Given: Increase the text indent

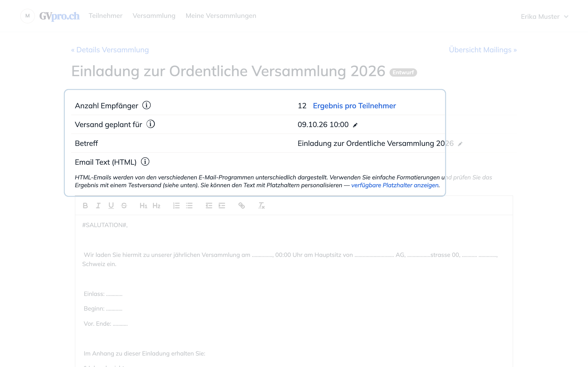Looking at the screenshot, I should pyautogui.click(x=222, y=206).
